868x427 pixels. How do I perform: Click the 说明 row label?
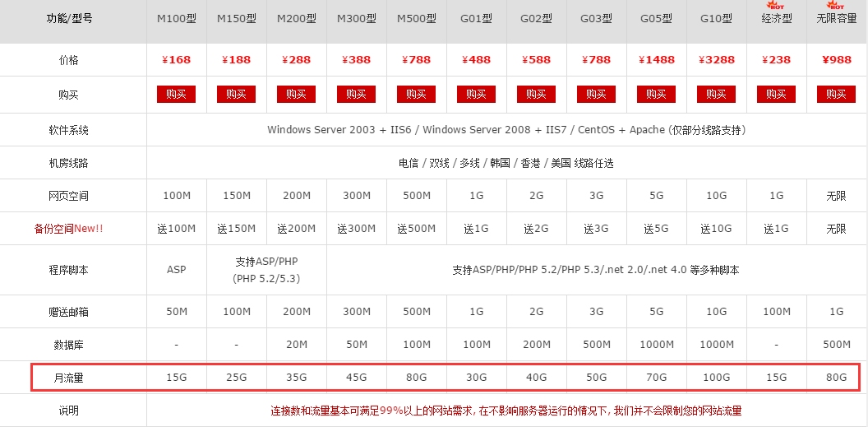point(69,411)
